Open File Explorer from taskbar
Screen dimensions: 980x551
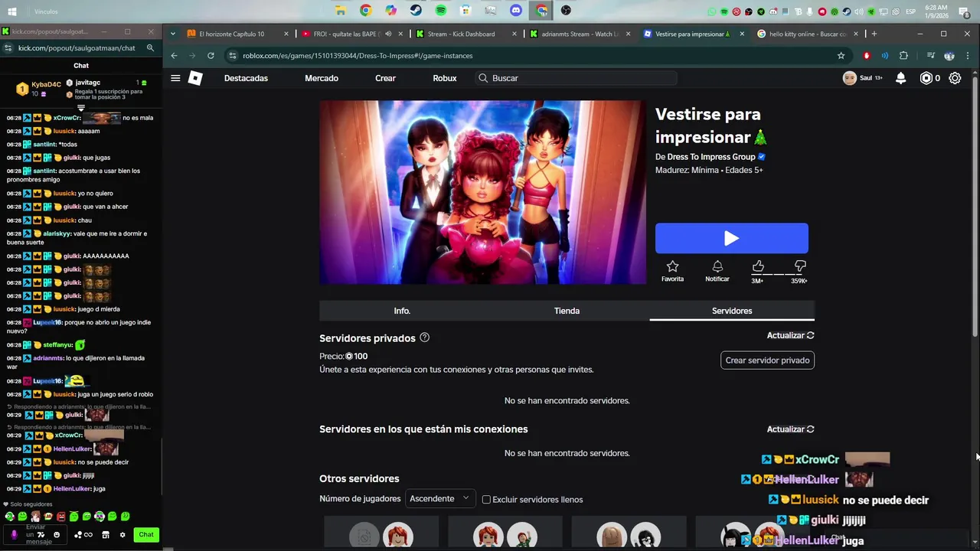[x=341, y=11]
